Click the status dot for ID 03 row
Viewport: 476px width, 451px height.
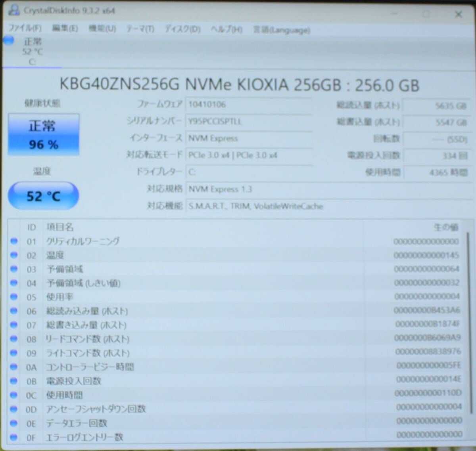14,269
